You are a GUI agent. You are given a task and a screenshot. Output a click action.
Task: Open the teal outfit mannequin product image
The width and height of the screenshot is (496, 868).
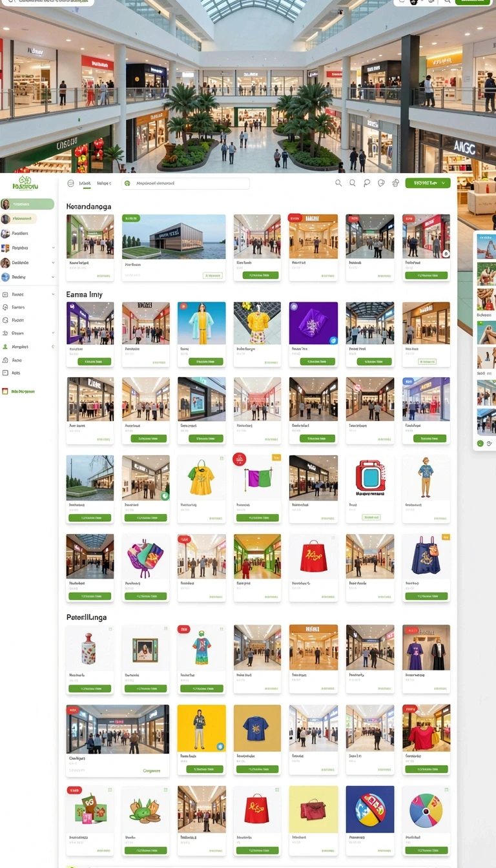[x=201, y=323]
